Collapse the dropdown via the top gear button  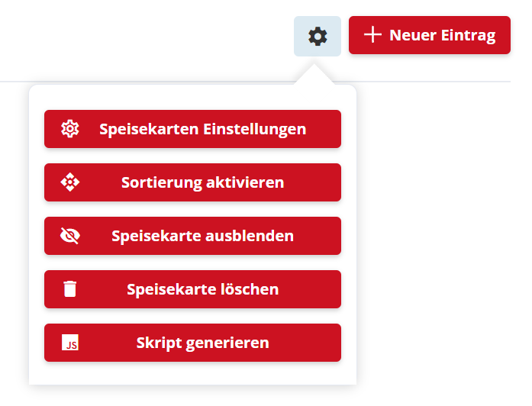coord(318,36)
